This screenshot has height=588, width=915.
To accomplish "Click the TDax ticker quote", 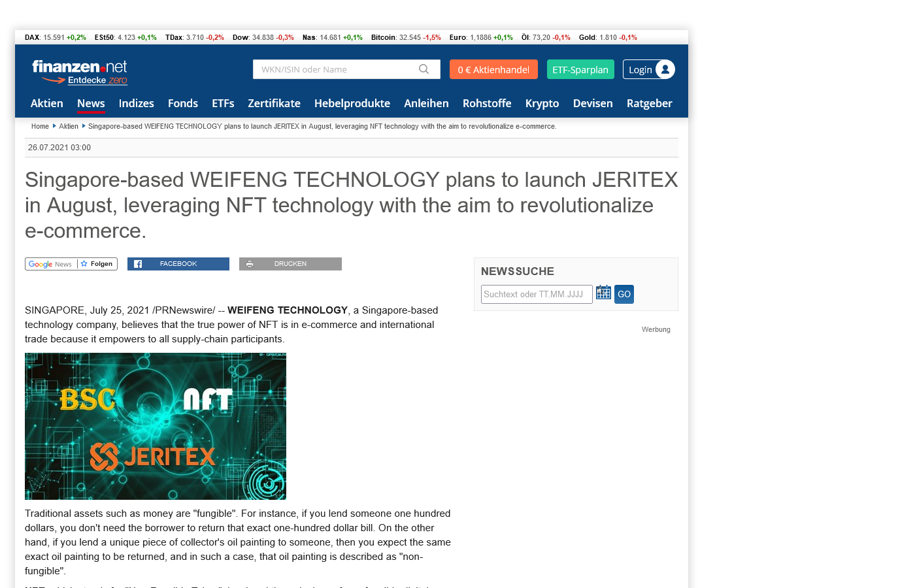I will pyautogui.click(x=195, y=37).
